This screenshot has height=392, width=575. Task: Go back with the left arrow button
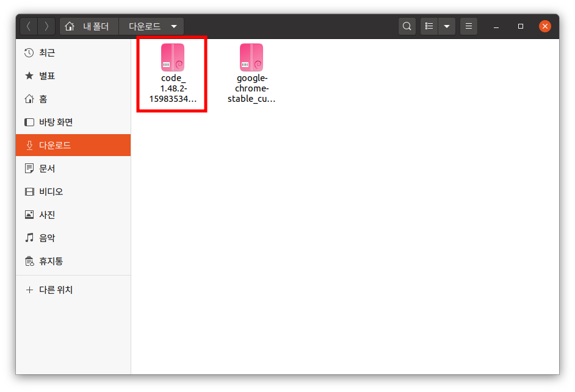tap(29, 26)
